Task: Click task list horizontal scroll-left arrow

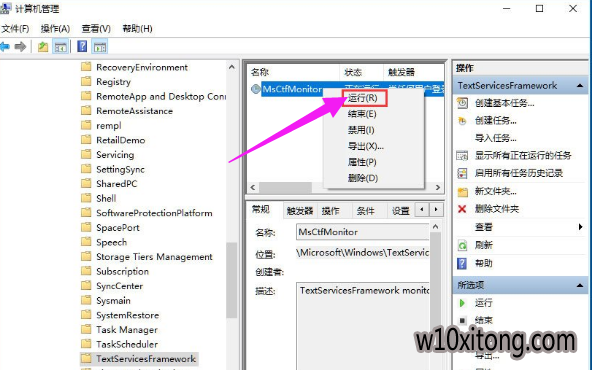Action: point(253,187)
